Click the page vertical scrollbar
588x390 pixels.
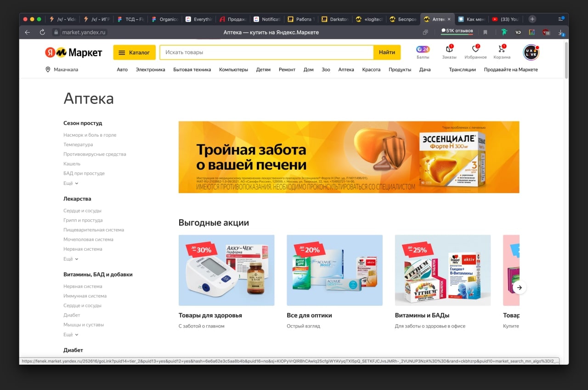(566, 60)
